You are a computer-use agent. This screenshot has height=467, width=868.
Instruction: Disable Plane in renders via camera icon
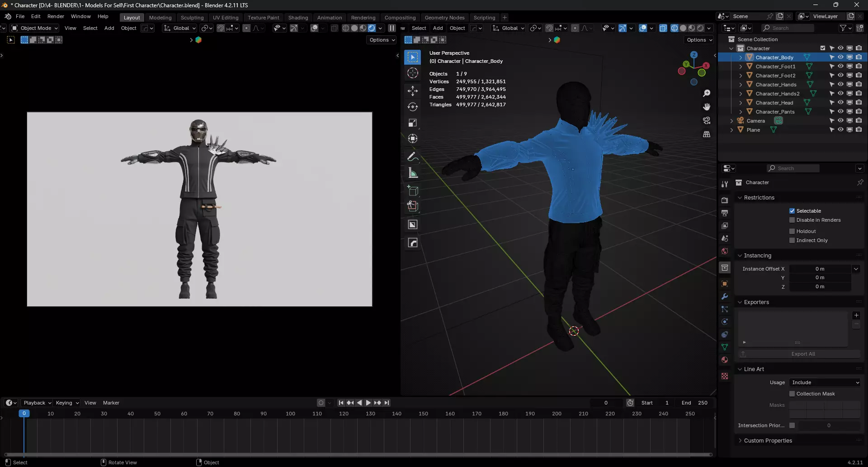[x=859, y=129]
